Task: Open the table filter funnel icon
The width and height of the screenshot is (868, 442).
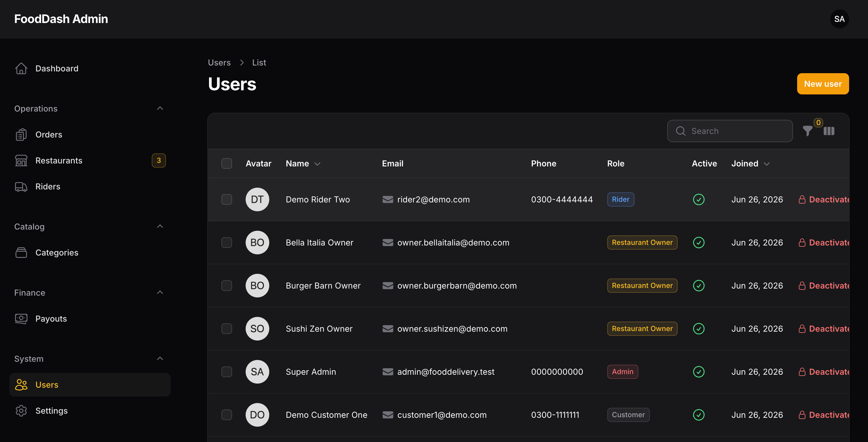Action: (807, 131)
